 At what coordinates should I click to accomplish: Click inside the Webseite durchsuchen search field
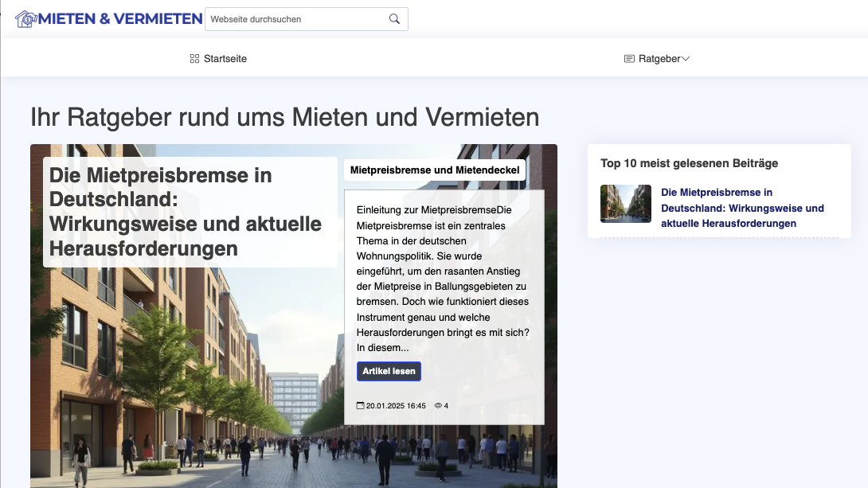click(295, 18)
